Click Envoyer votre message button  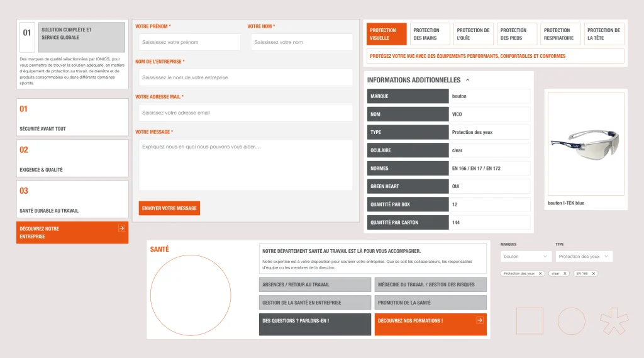[169, 208]
